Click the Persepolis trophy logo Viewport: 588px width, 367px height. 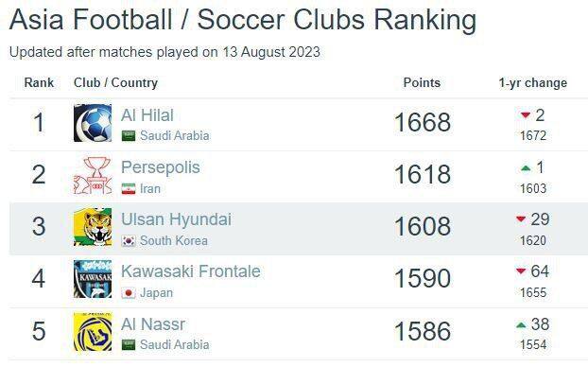coord(93,175)
